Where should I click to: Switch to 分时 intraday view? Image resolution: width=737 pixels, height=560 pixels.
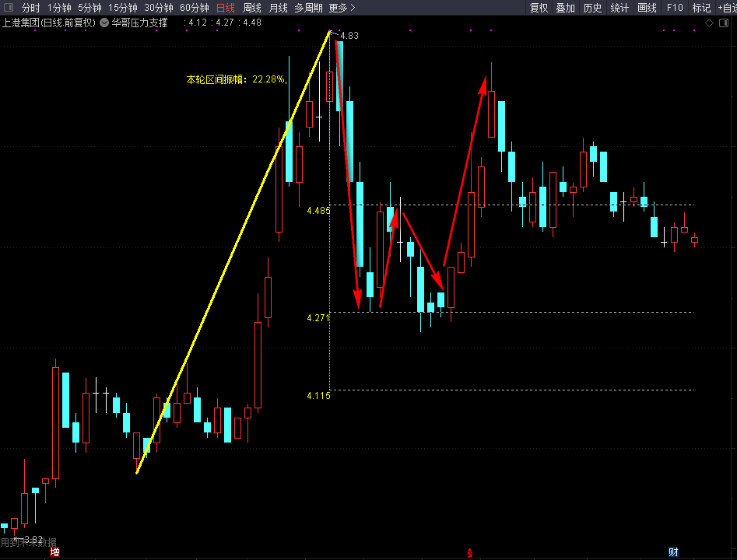[x=30, y=8]
